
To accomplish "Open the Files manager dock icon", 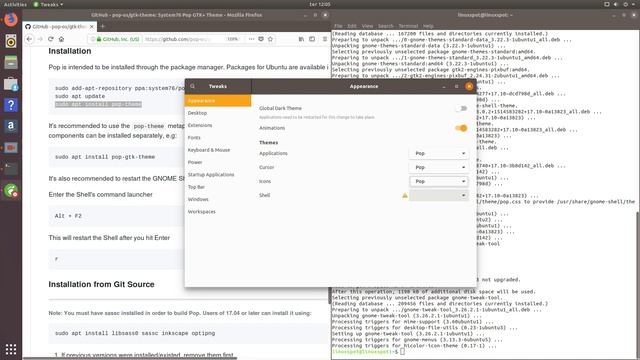I will pos(11,62).
